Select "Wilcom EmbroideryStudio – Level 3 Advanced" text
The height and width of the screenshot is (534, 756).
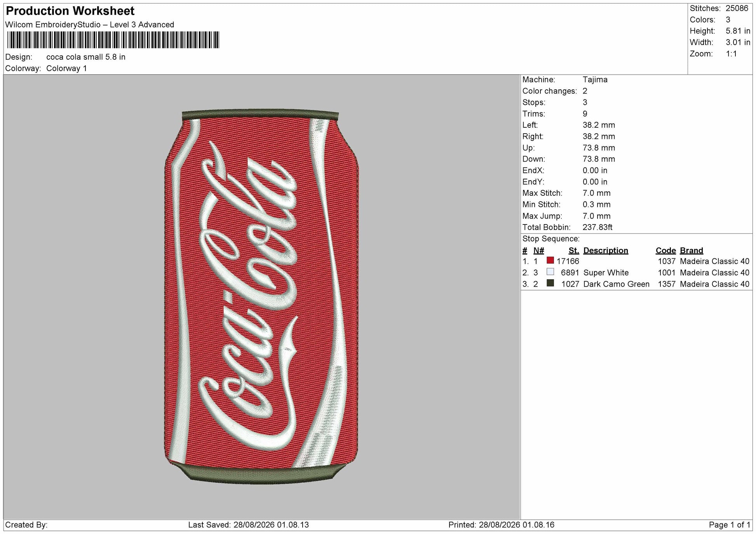(90, 25)
